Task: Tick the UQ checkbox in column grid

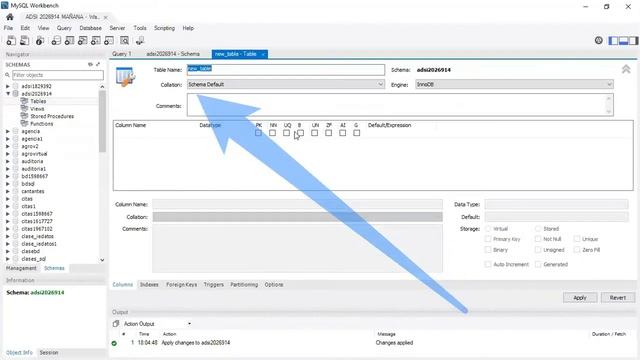Action: (287, 133)
